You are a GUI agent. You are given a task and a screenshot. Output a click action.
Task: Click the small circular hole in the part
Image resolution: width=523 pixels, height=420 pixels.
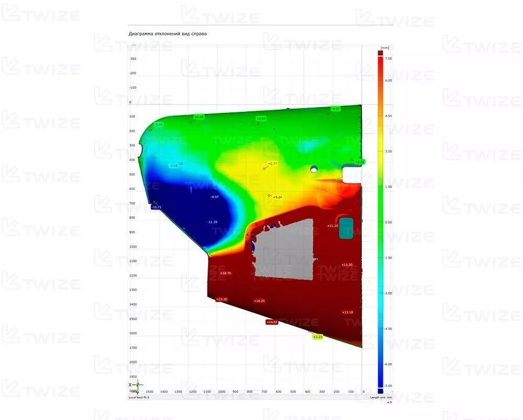[314, 169]
